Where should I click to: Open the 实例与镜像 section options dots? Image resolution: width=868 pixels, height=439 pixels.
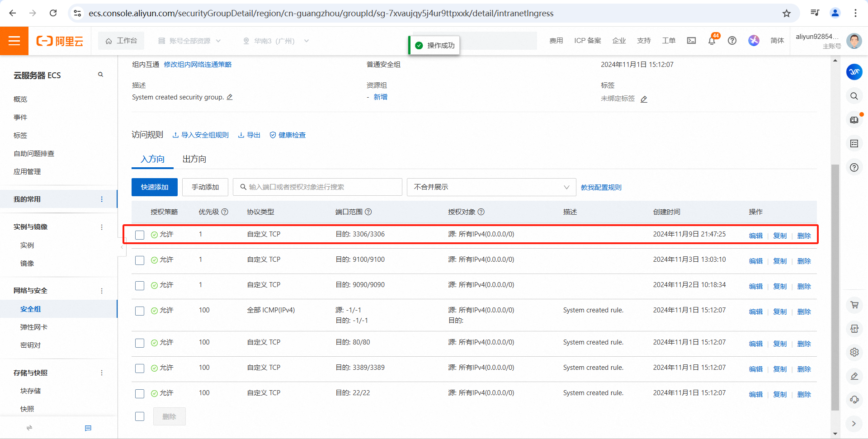tap(102, 227)
